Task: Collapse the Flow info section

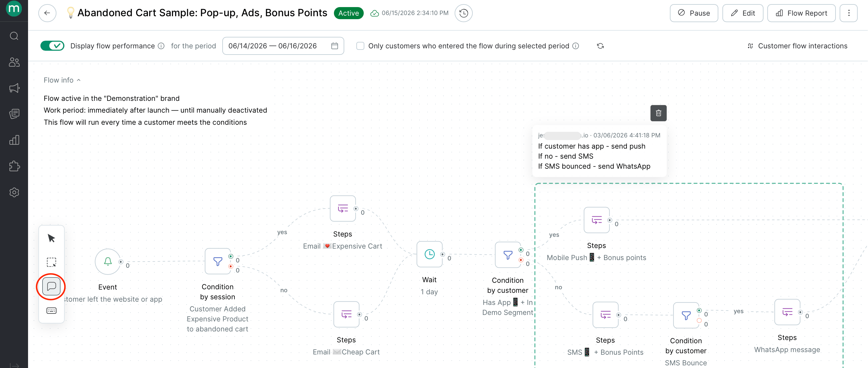Action: pos(62,80)
